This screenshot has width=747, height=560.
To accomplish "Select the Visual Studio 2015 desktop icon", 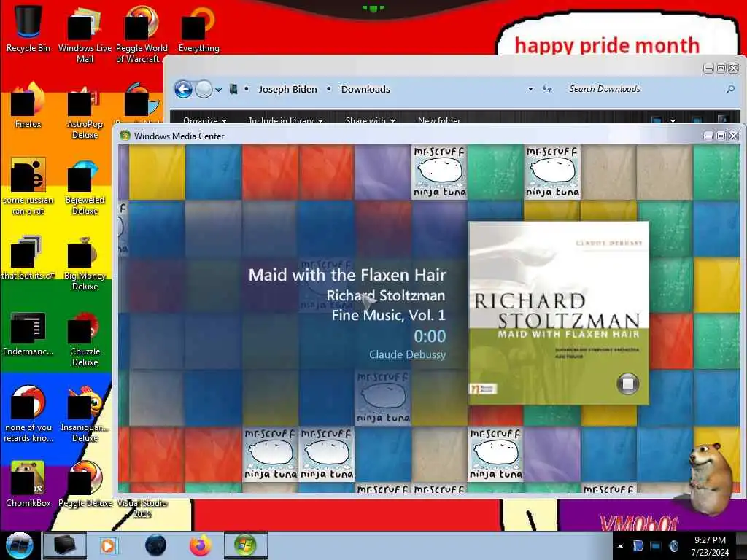I will (142, 508).
